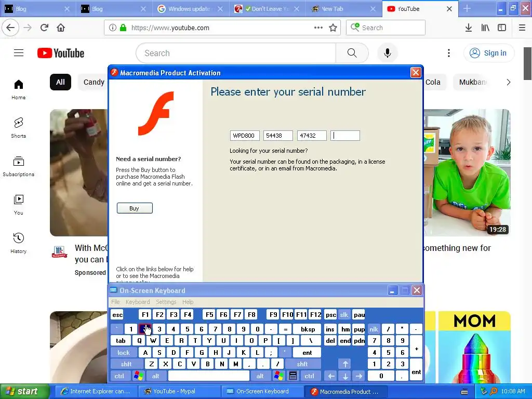Select the All category chip

[60, 82]
